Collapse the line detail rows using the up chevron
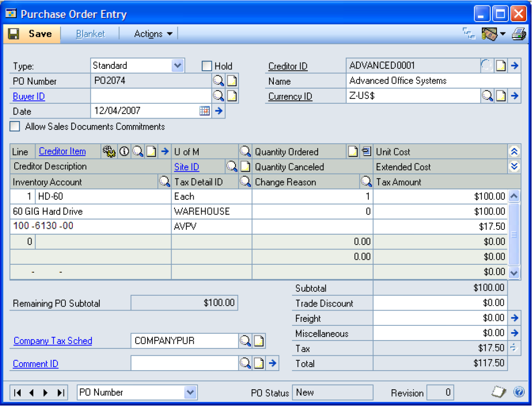Screen dimensions: 532x406 coord(514,152)
